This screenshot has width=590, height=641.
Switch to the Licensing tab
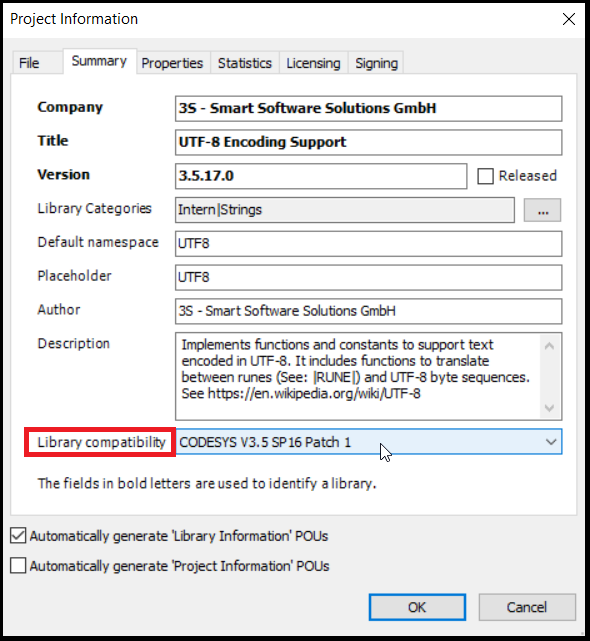tap(313, 63)
